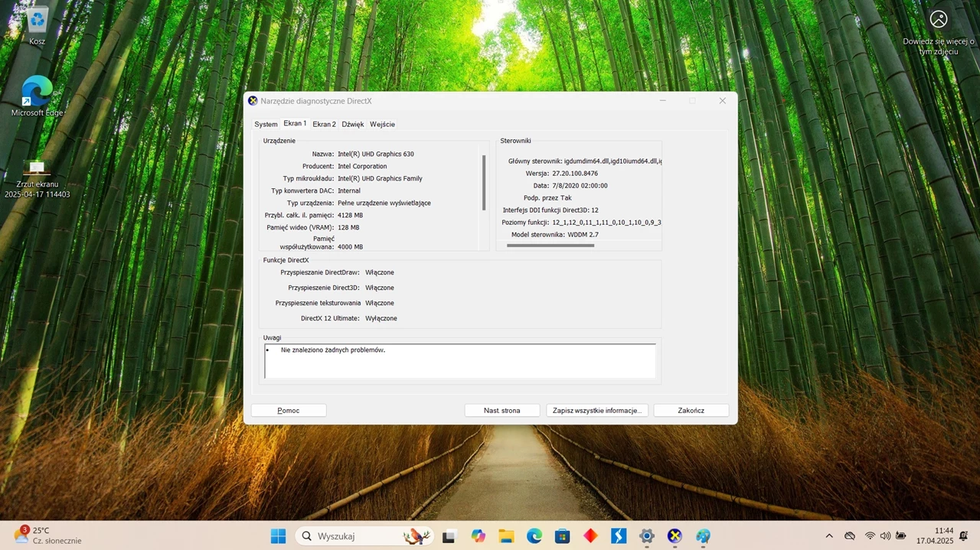Open the weather widget showing 25°C
The height and width of the screenshot is (550, 980).
[x=47, y=535]
